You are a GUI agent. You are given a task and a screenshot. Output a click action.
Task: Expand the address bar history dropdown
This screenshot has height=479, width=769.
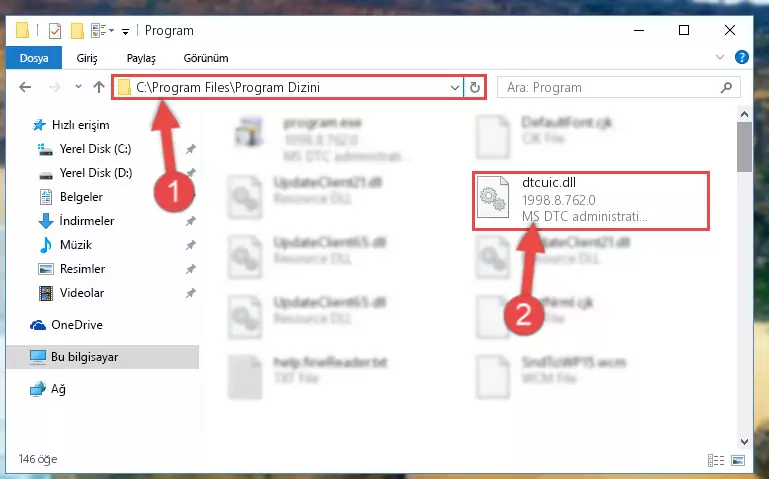pyautogui.click(x=455, y=87)
